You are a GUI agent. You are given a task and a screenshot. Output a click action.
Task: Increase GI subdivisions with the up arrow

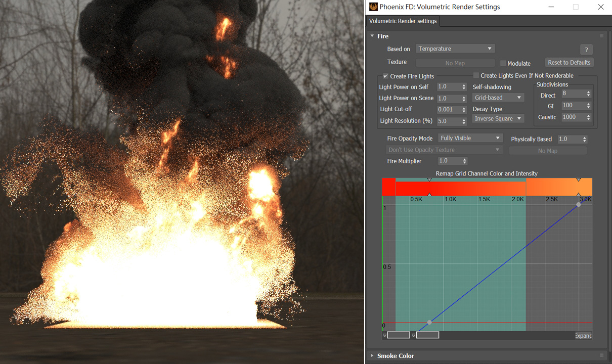point(589,103)
